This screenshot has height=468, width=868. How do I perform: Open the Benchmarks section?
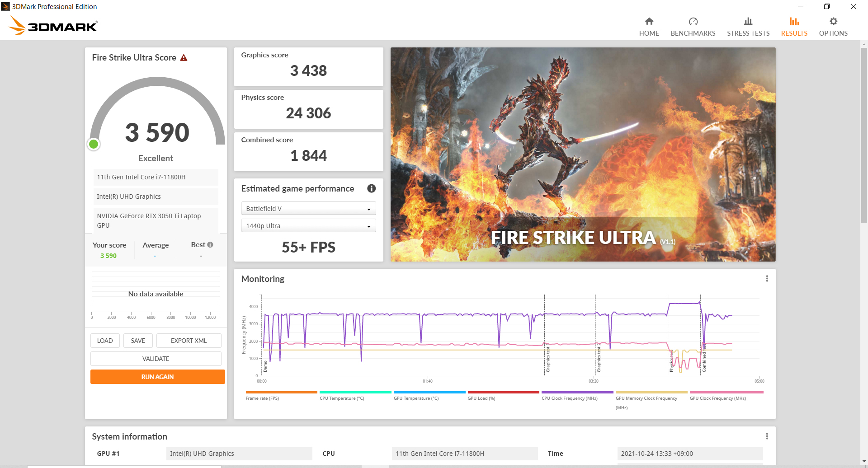point(693,27)
